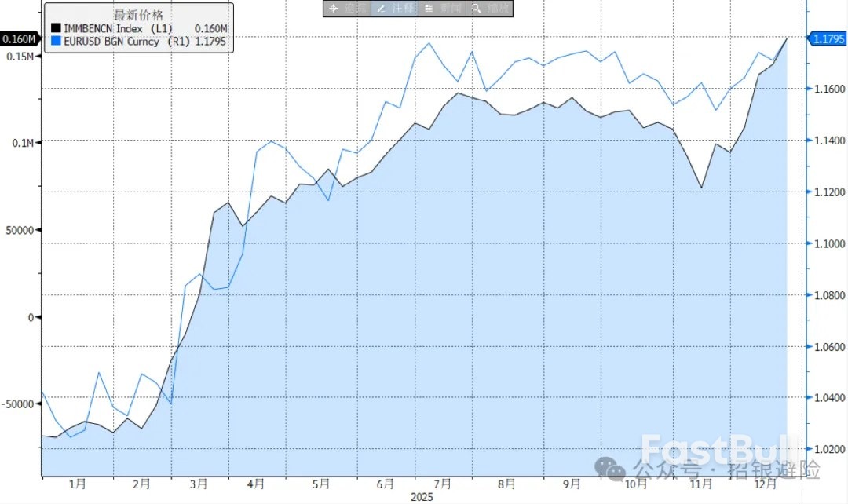This screenshot has height=504, width=848.
Task: Click the magnifier Zoom tool
Action: pyautogui.click(x=490, y=8)
